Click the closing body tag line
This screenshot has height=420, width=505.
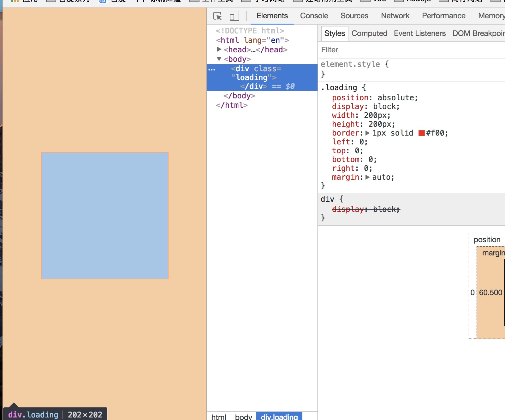239,96
